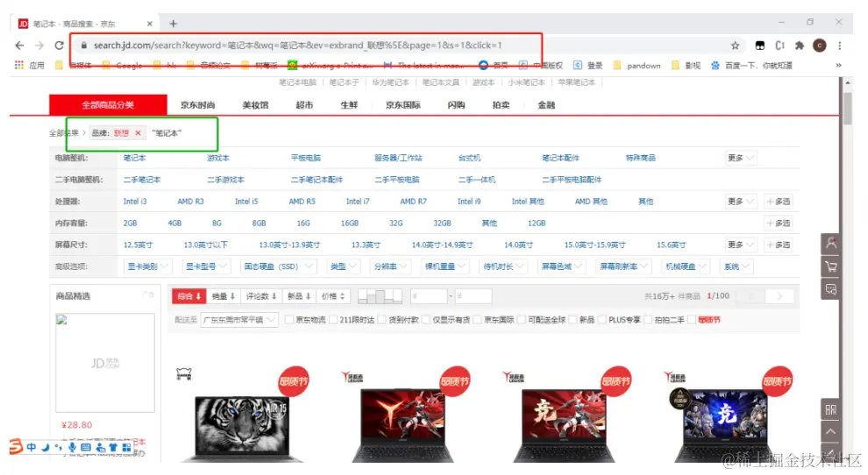Open the Apps grid in bookmarks bar
Image resolution: width=868 pixels, height=475 pixels.
tap(19, 66)
